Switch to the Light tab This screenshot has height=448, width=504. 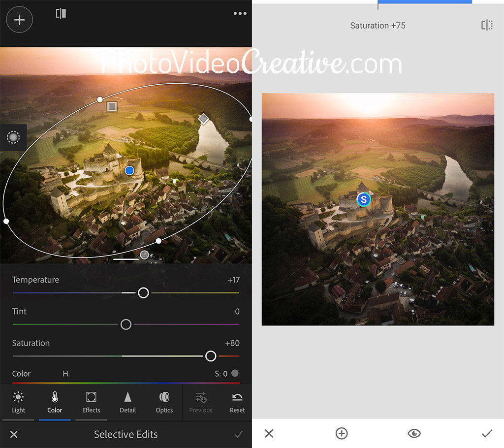(x=18, y=402)
